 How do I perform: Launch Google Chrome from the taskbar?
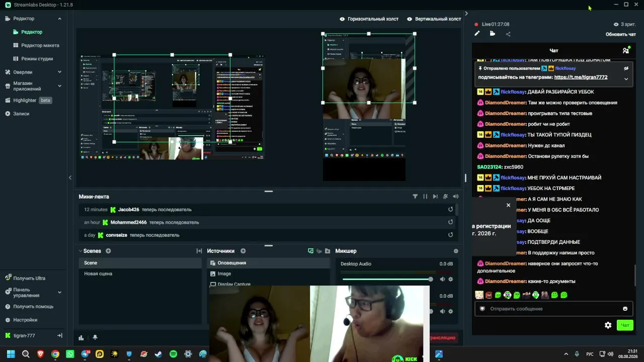point(55,354)
